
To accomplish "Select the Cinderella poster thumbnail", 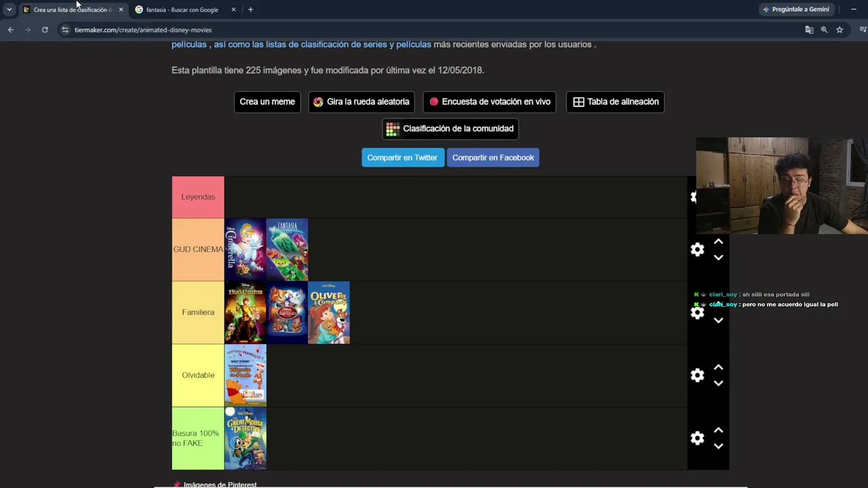I will 245,249.
